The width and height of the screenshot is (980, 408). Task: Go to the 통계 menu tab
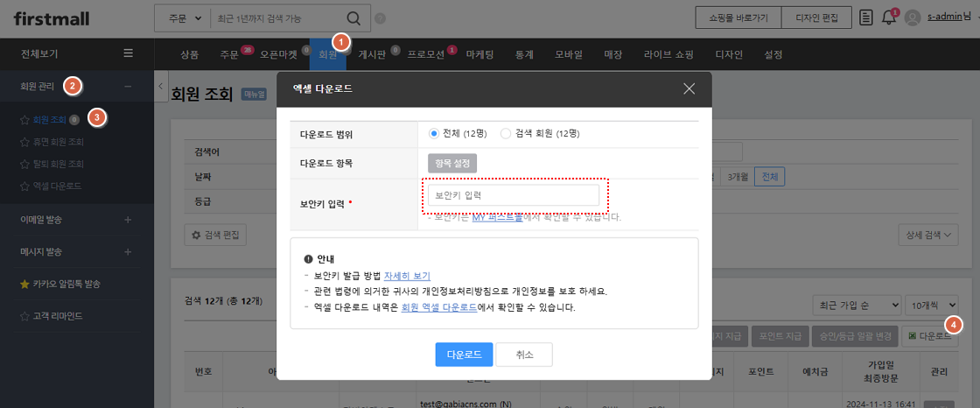(524, 54)
